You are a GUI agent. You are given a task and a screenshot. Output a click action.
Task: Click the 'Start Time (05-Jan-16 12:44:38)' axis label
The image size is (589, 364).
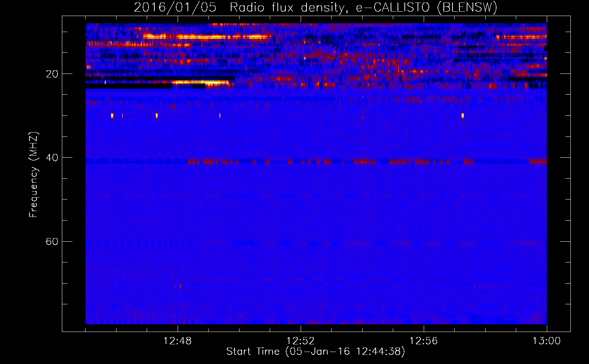coord(316,352)
